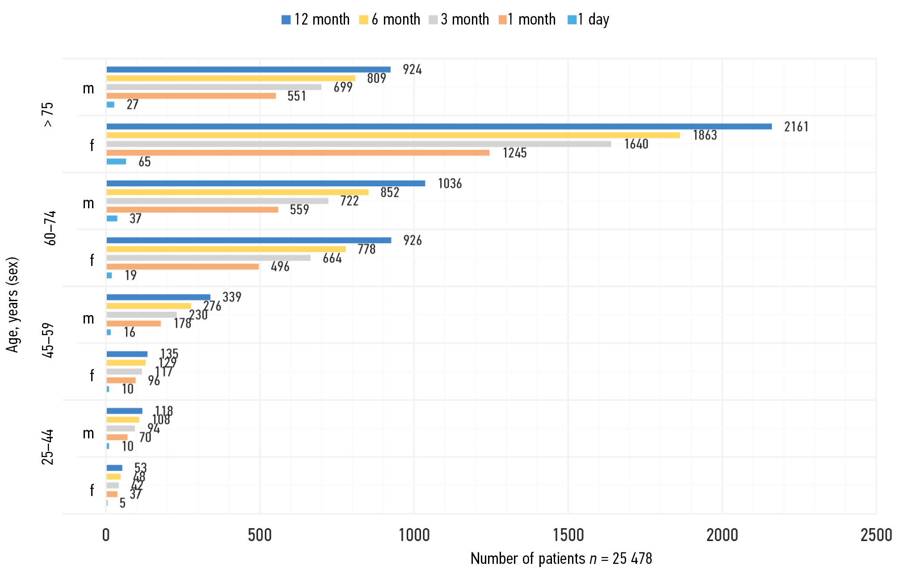
Task: Click the Age, years (sex) axis title
Action: (x=13, y=305)
